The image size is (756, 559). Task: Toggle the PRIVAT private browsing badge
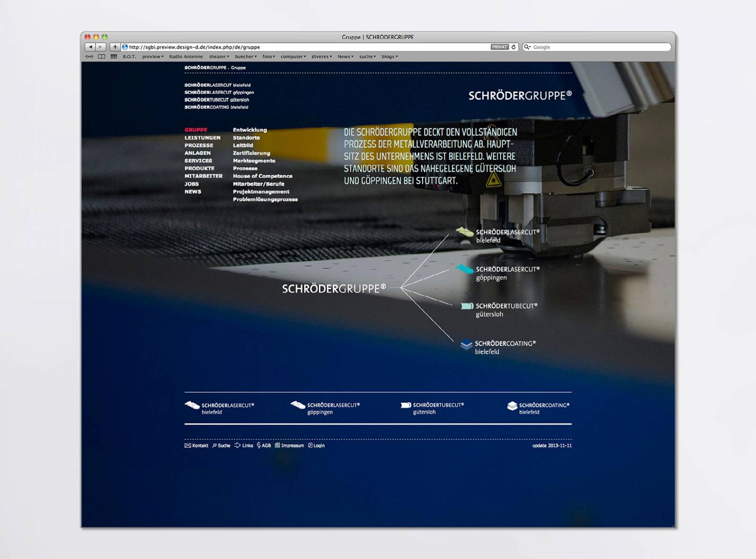pos(499,47)
